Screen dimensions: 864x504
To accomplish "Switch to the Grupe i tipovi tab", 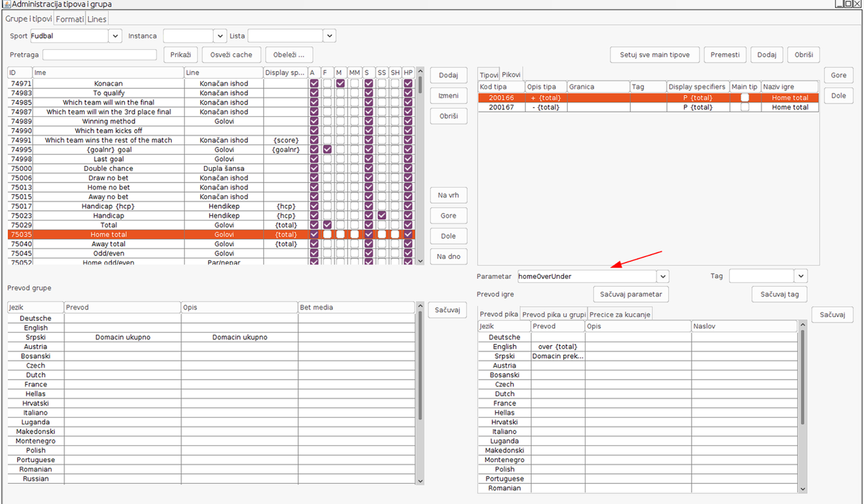I will (x=29, y=19).
